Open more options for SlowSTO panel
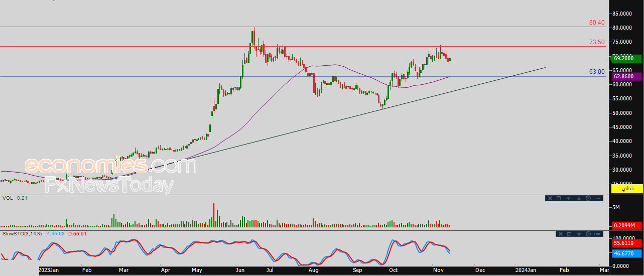This screenshot has height=276, width=644. pos(597,234)
